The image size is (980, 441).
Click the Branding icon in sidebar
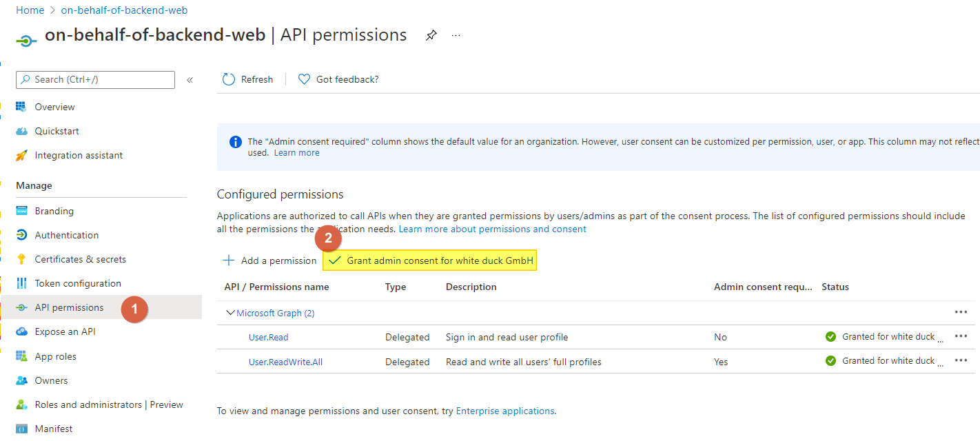(21, 211)
